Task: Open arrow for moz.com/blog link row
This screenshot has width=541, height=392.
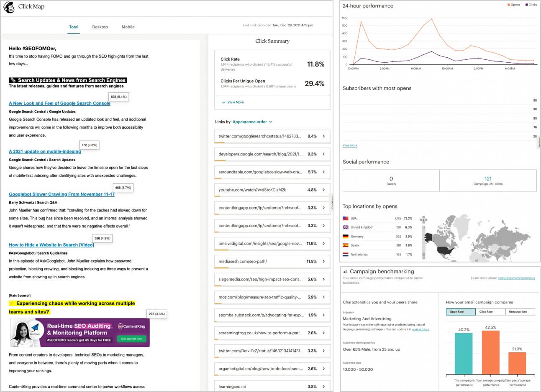Action: coord(324,297)
